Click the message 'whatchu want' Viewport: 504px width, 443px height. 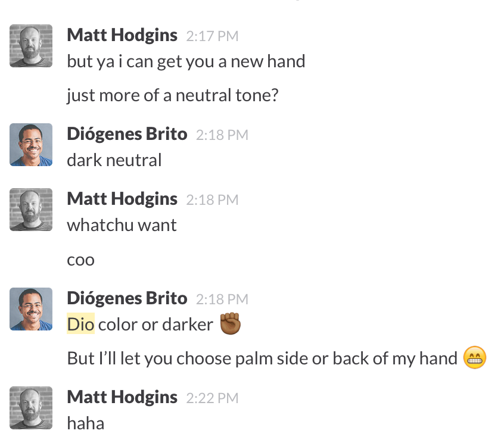[122, 224]
